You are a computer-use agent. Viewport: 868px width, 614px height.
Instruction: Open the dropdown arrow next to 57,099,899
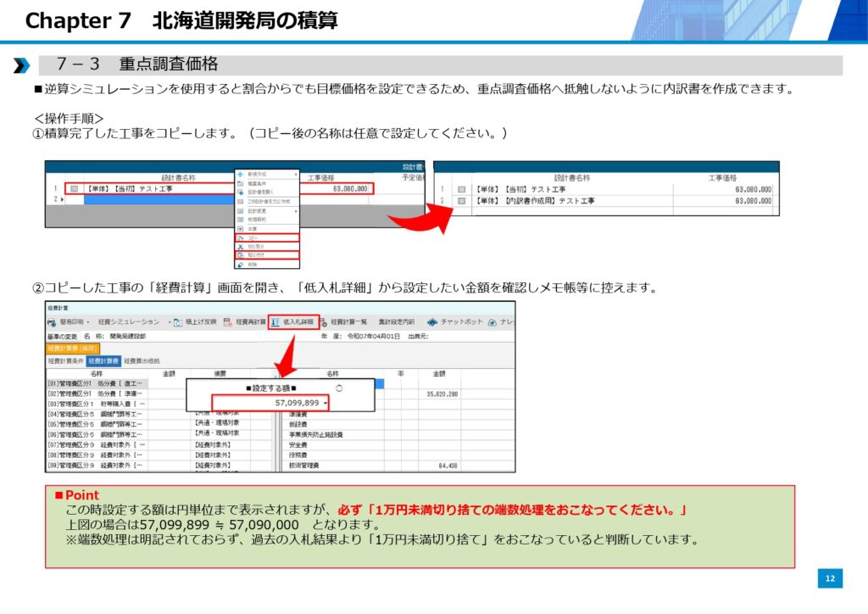click(x=325, y=403)
